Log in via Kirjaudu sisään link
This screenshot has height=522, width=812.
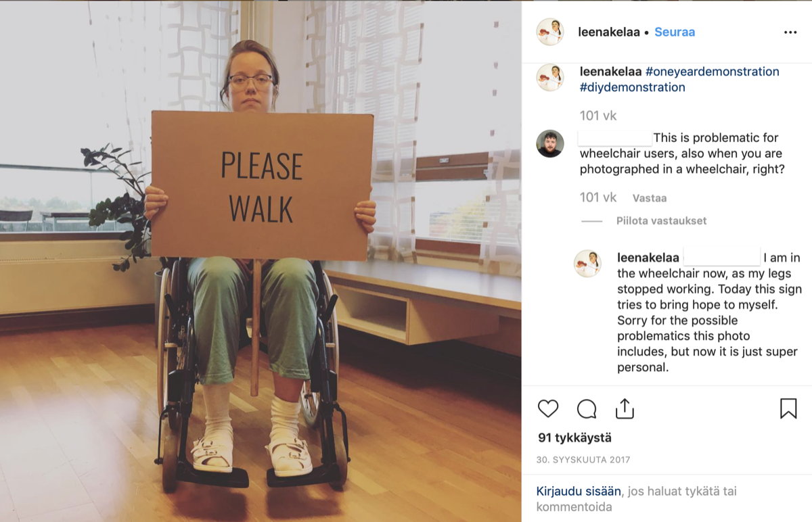point(579,492)
